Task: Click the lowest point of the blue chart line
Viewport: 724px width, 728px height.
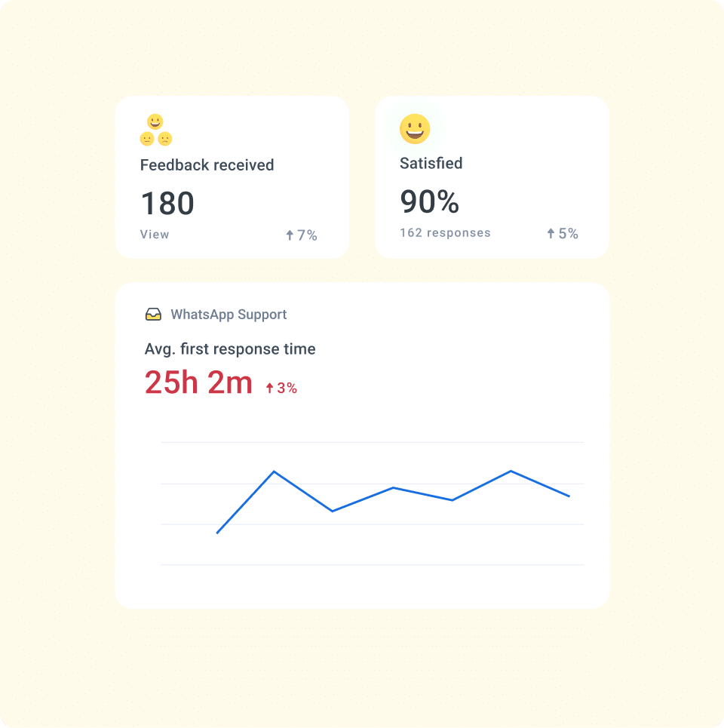Action: tap(219, 533)
